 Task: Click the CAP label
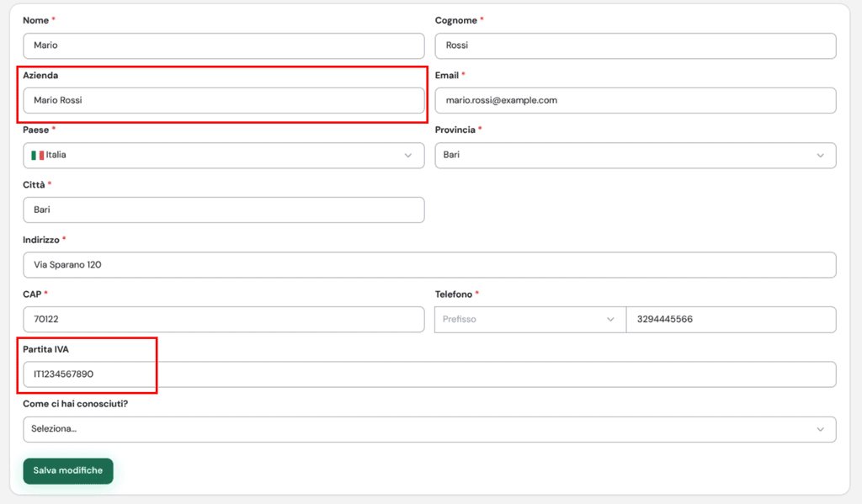click(32, 294)
